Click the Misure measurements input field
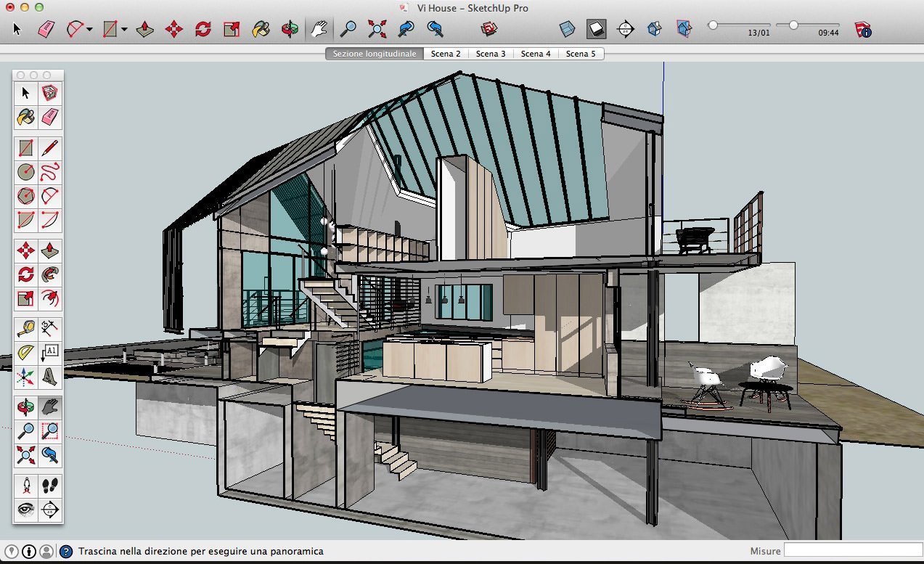 (852, 551)
